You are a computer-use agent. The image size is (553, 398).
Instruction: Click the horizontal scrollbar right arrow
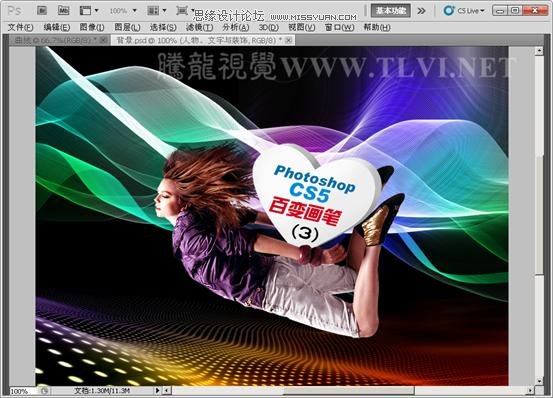(x=530, y=391)
